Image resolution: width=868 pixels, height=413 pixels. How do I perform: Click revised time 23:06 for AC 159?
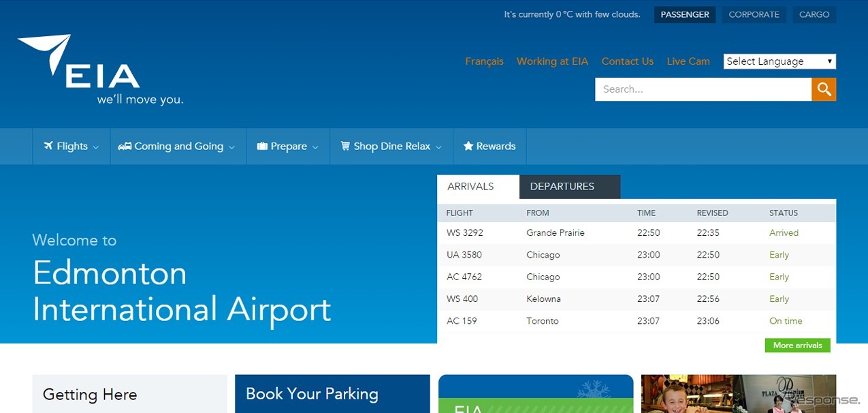pyautogui.click(x=708, y=321)
